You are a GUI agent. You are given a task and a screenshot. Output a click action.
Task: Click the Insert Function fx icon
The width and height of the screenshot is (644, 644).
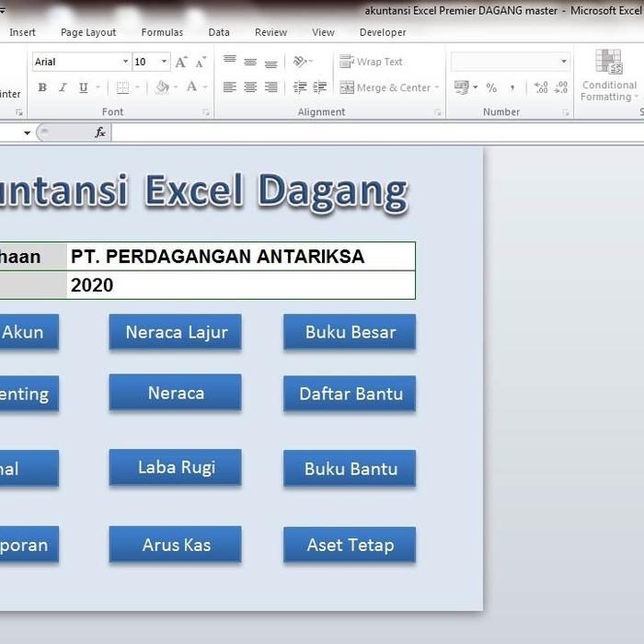tap(100, 132)
